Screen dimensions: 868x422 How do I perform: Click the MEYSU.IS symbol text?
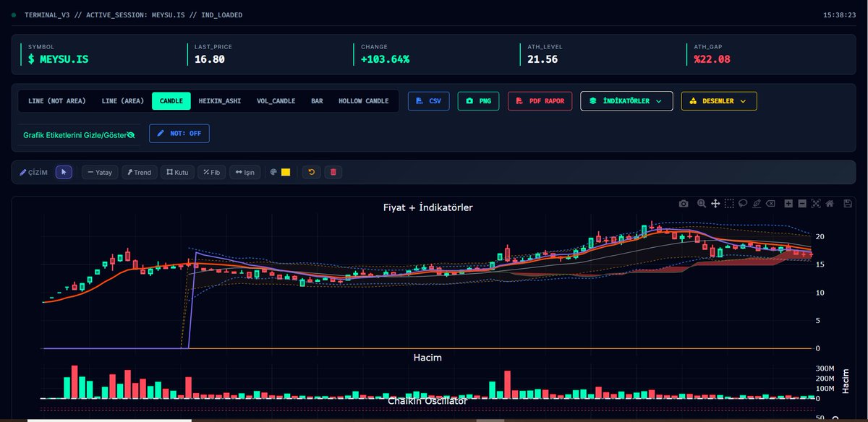pyautogui.click(x=64, y=59)
